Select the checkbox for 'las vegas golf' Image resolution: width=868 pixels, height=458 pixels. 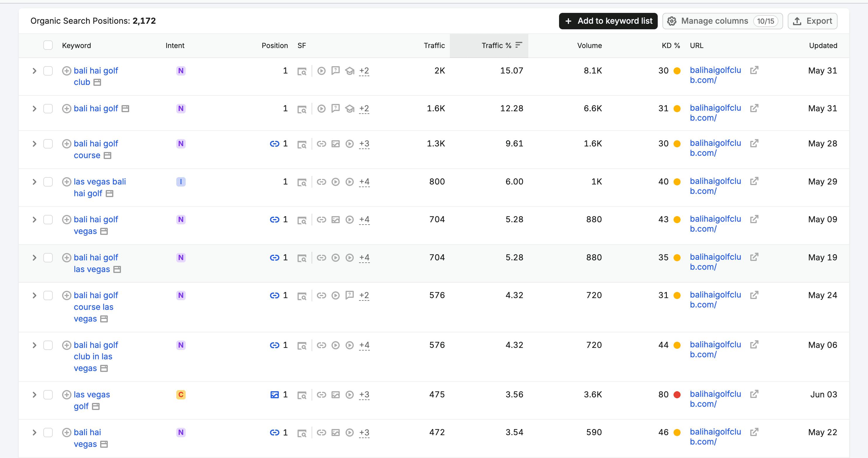tap(48, 395)
